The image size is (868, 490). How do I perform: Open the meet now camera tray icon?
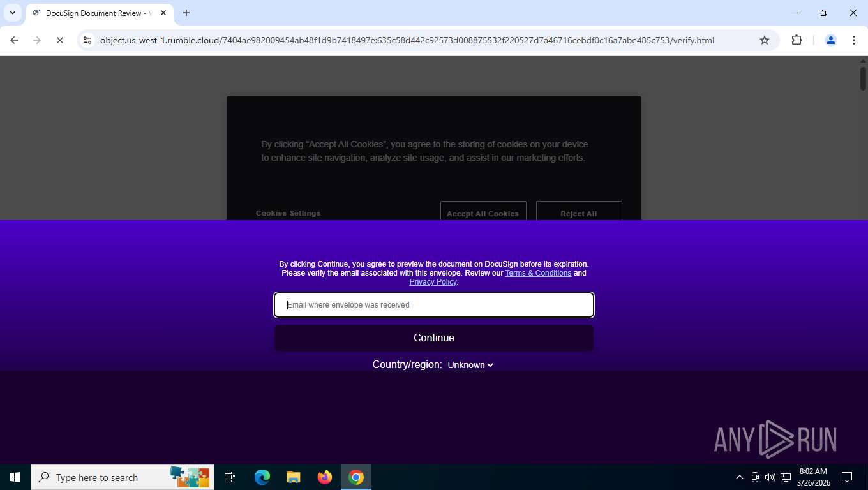coord(755,477)
